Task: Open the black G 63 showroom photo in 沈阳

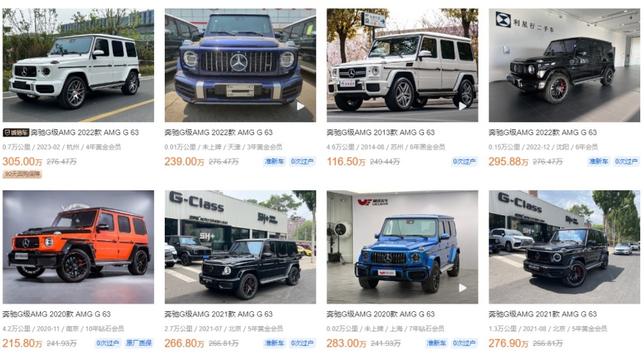Action: [565, 65]
